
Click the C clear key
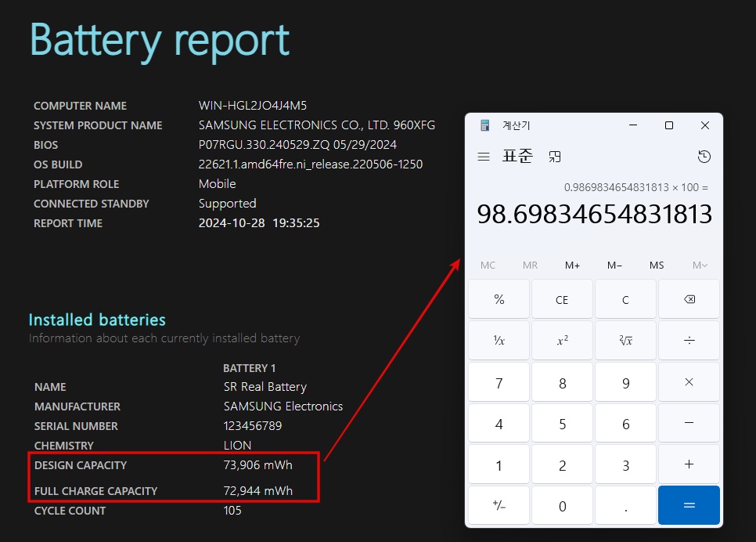pos(626,299)
